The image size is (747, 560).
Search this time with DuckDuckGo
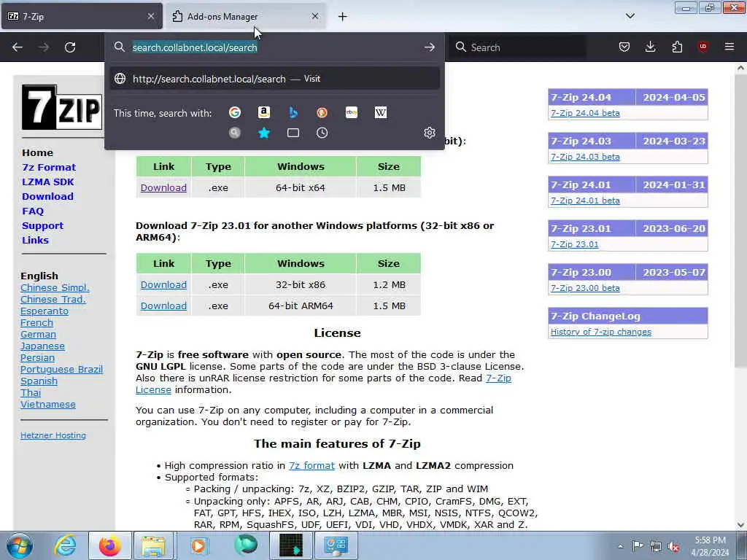(322, 112)
